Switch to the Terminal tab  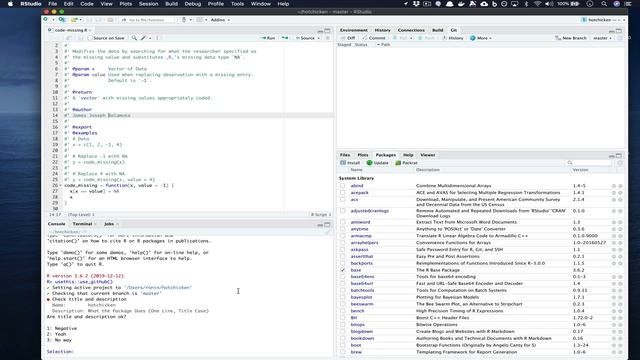click(82, 224)
